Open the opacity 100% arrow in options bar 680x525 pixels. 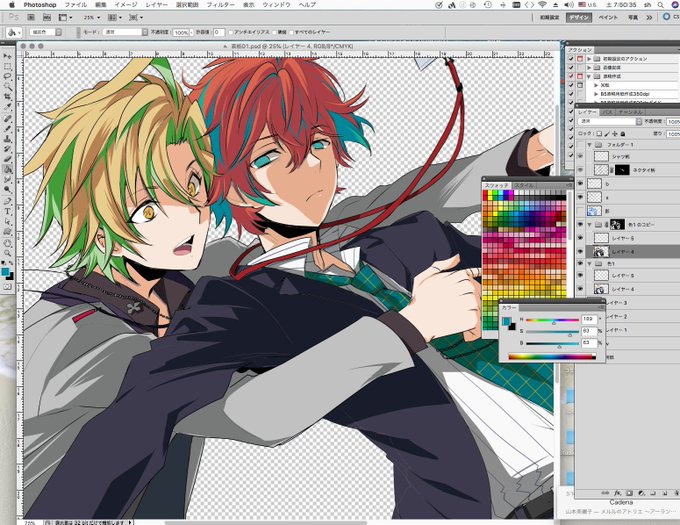coord(192,33)
